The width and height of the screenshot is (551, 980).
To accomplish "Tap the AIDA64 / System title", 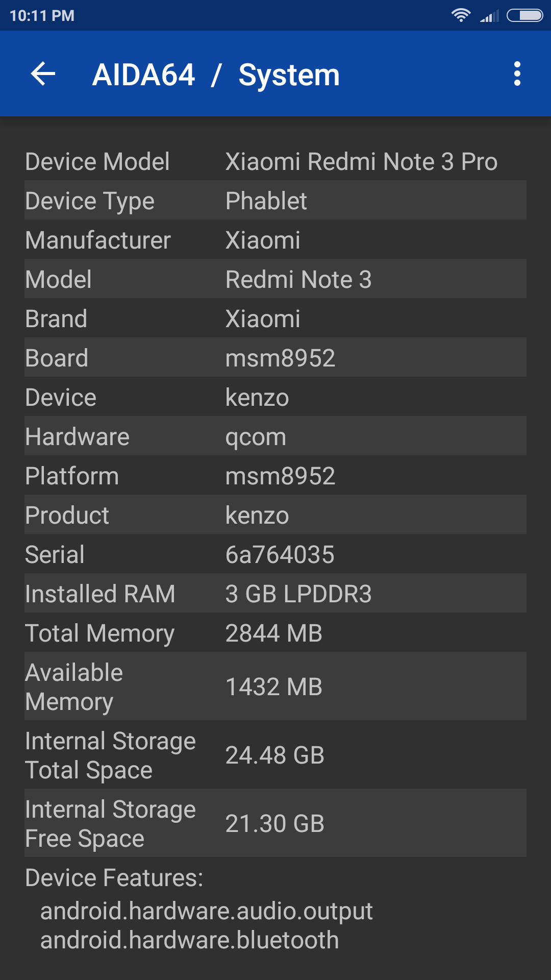I will tap(216, 75).
